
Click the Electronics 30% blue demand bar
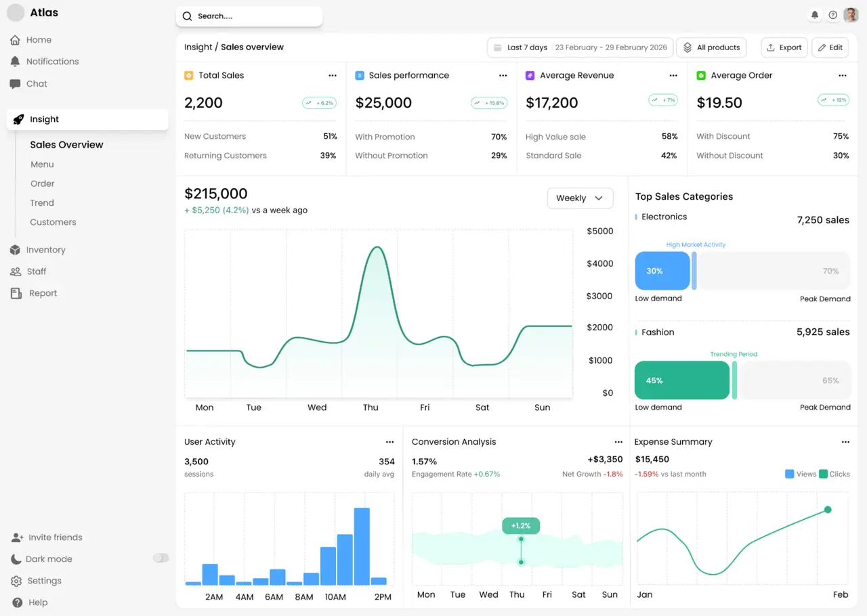pyautogui.click(x=662, y=271)
